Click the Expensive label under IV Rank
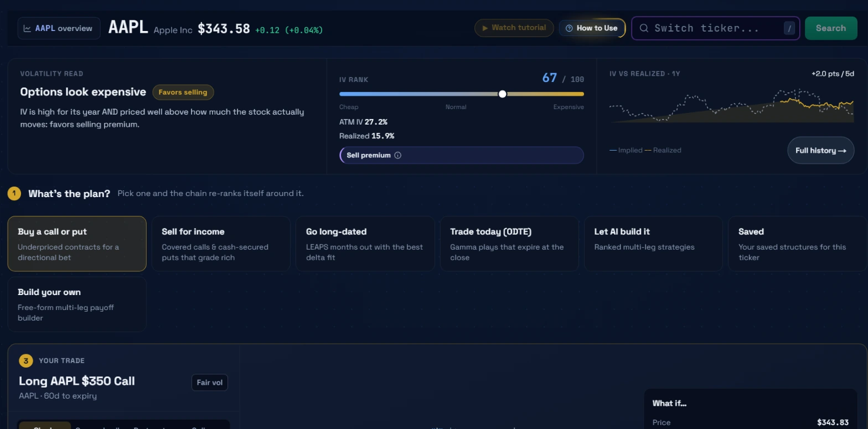This screenshot has width=868, height=429. click(569, 107)
